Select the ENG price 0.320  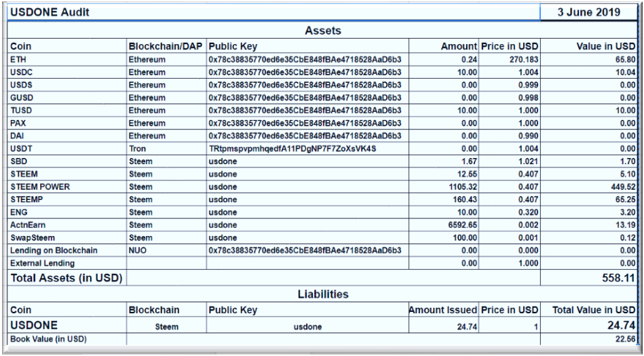coord(509,212)
